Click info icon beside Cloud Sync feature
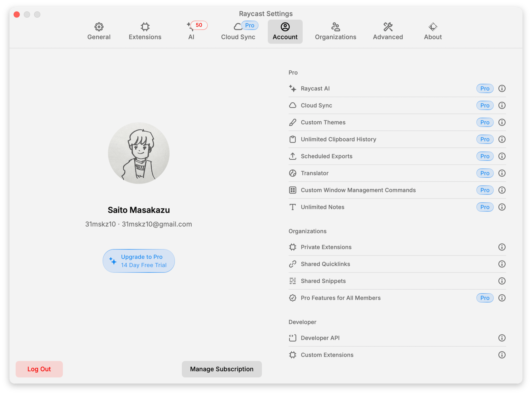The height and width of the screenshot is (395, 532). click(x=502, y=105)
